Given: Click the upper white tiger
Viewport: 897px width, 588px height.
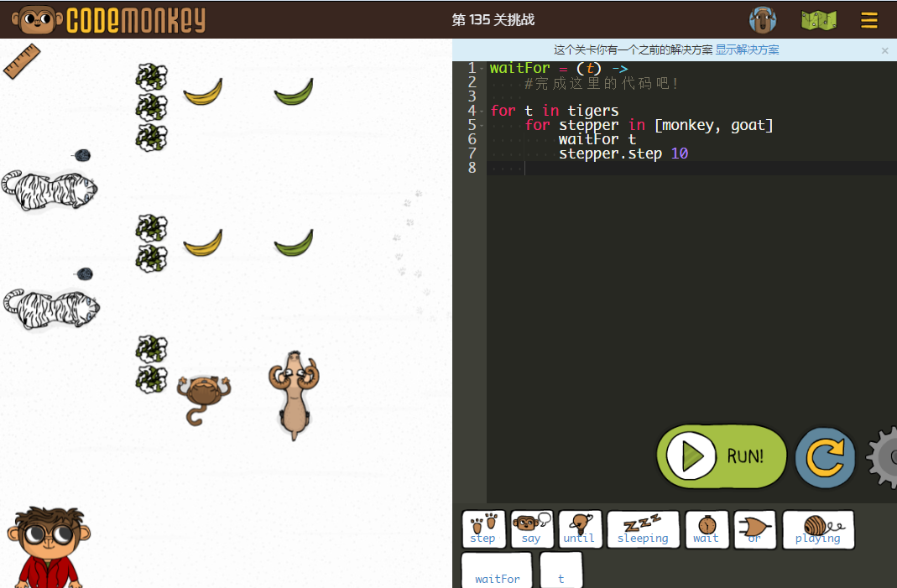Looking at the screenshot, I should [50, 190].
